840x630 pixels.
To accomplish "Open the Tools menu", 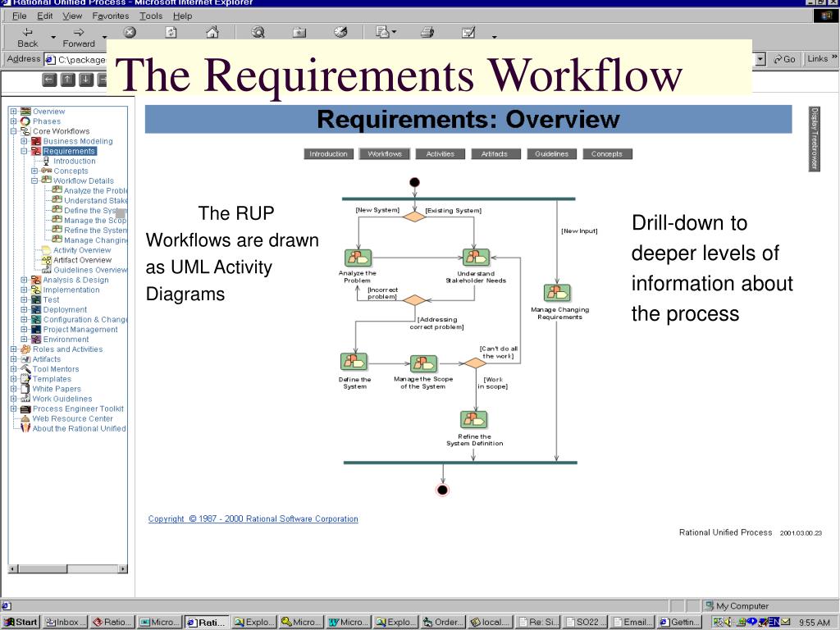I will tap(151, 16).
